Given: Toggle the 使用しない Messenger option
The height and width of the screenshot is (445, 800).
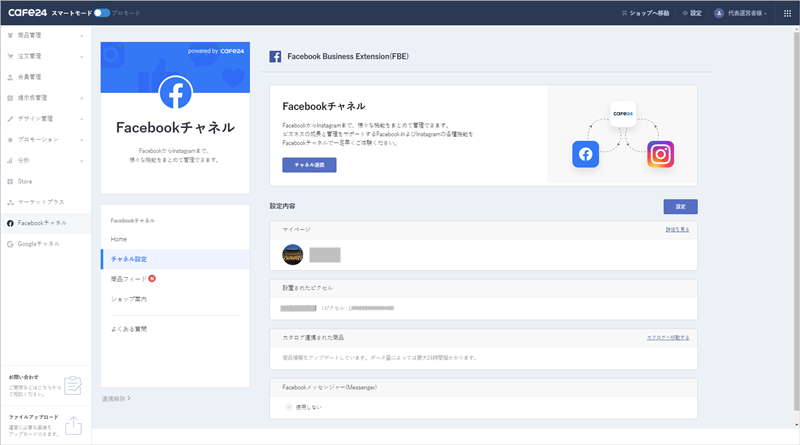Looking at the screenshot, I should click(x=289, y=407).
